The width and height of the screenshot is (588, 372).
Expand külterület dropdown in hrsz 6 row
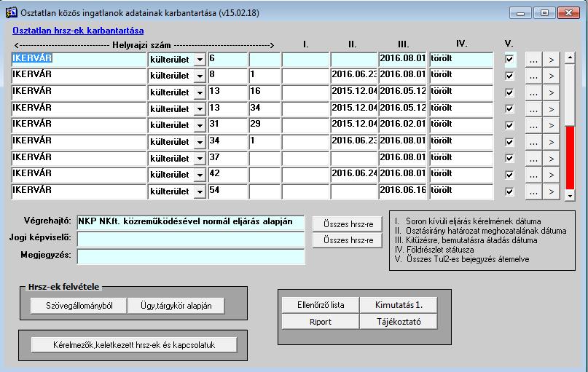(x=200, y=60)
